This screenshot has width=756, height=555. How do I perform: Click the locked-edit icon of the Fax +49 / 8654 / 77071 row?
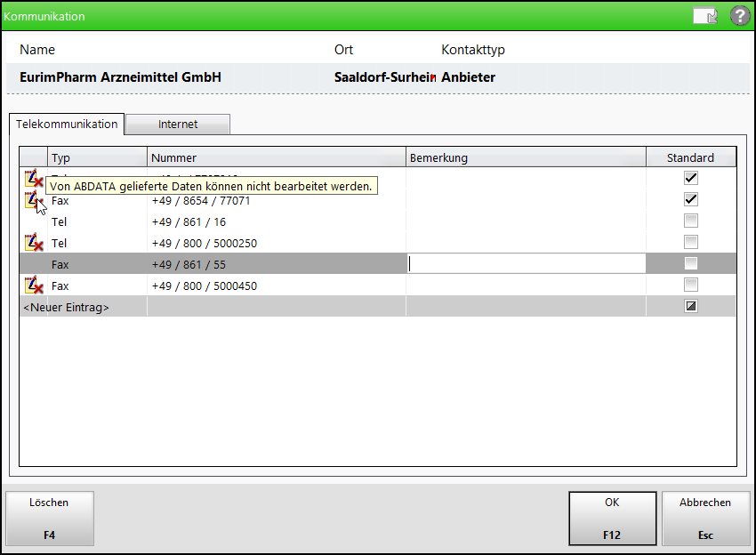34,199
